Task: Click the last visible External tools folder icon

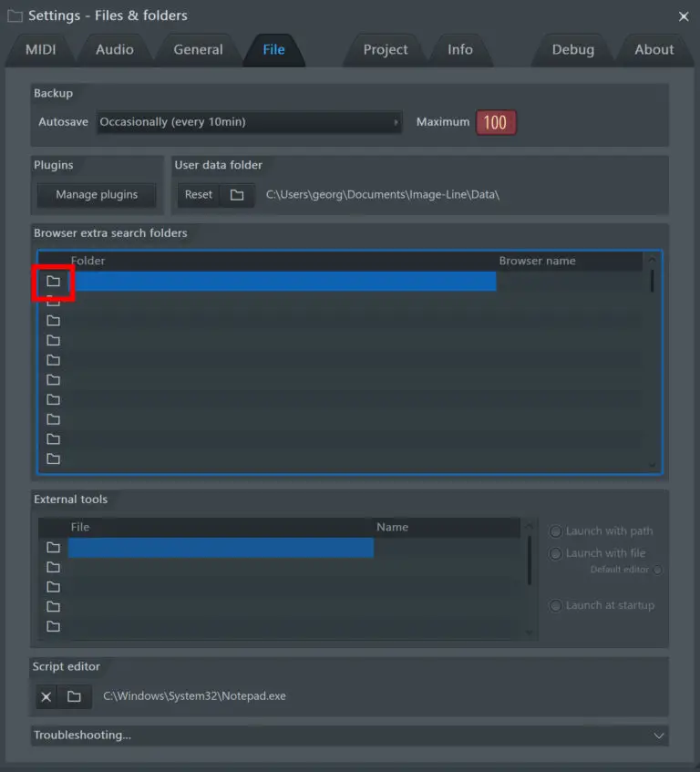Action: tap(53, 626)
